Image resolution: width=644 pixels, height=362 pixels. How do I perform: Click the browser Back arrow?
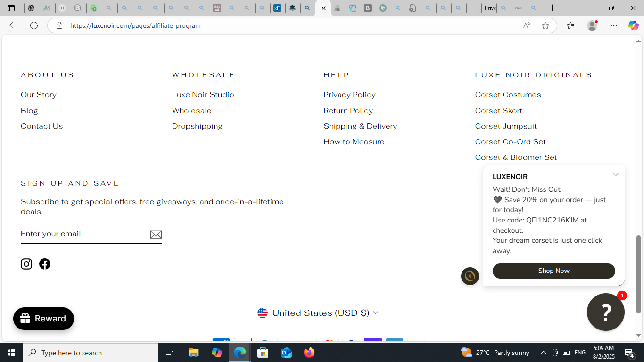(x=13, y=25)
